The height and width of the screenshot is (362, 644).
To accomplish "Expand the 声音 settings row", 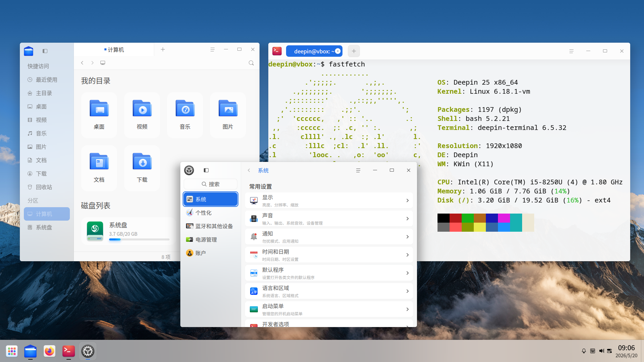I will click(329, 219).
